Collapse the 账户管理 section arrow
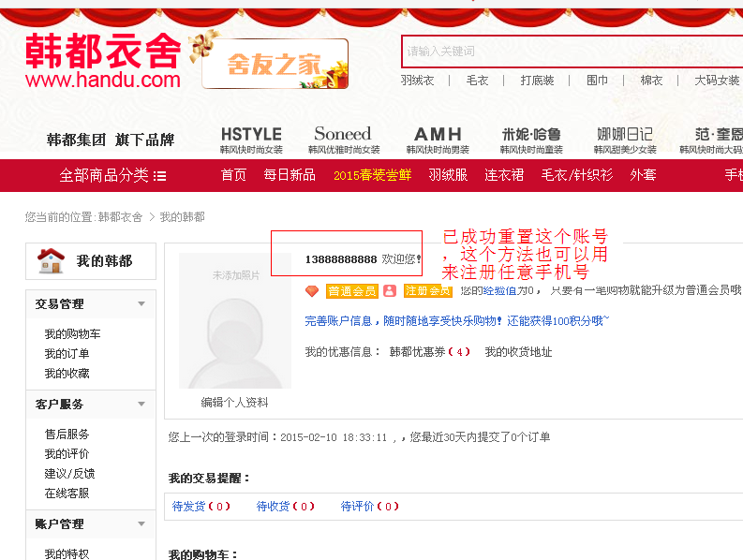Viewport: 743px width, 560px height. [x=141, y=524]
